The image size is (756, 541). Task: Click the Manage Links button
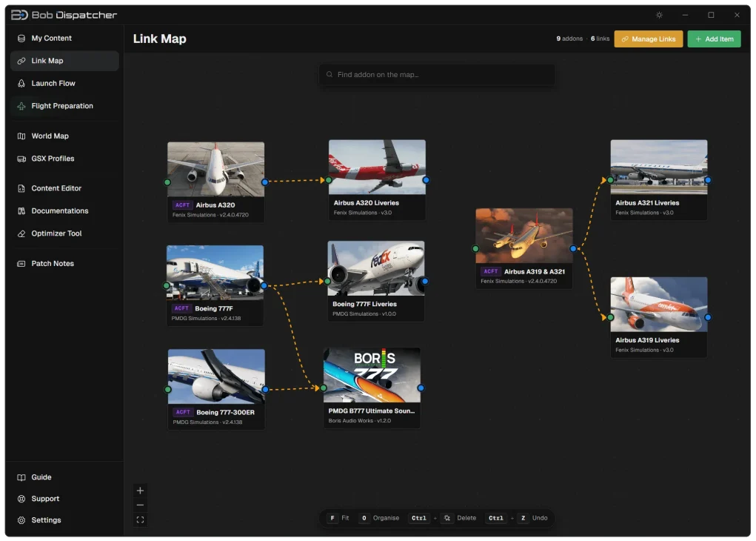click(x=649, y=39)
